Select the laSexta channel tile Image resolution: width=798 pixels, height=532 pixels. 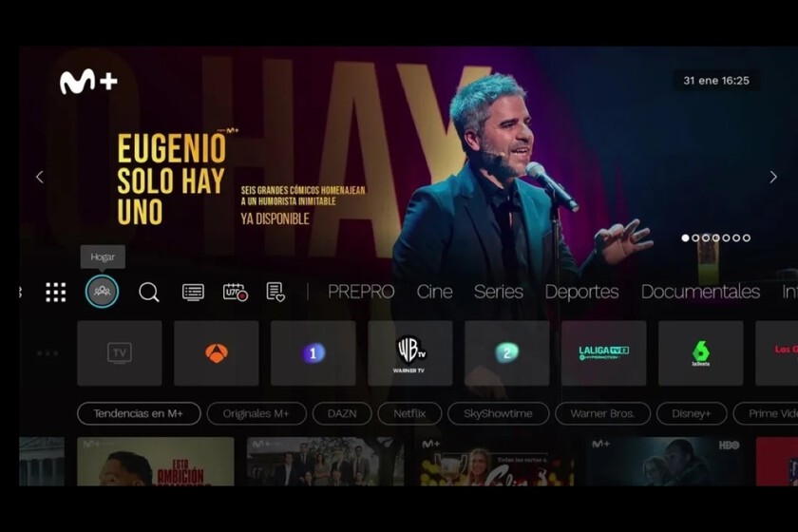[701, 352]
